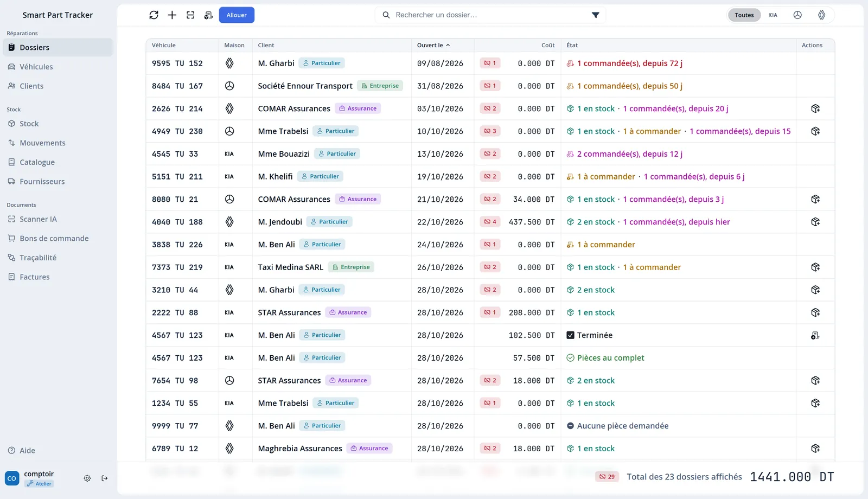Open settings gear next to comptoir
868x499 pixels.
click(87, 478)
